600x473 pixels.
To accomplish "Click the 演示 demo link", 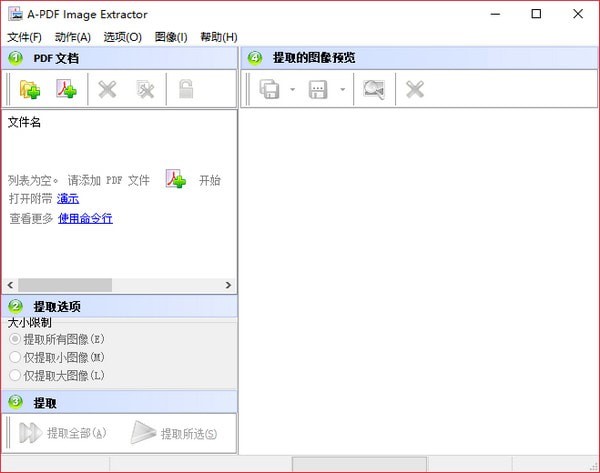I will [68, 199].
